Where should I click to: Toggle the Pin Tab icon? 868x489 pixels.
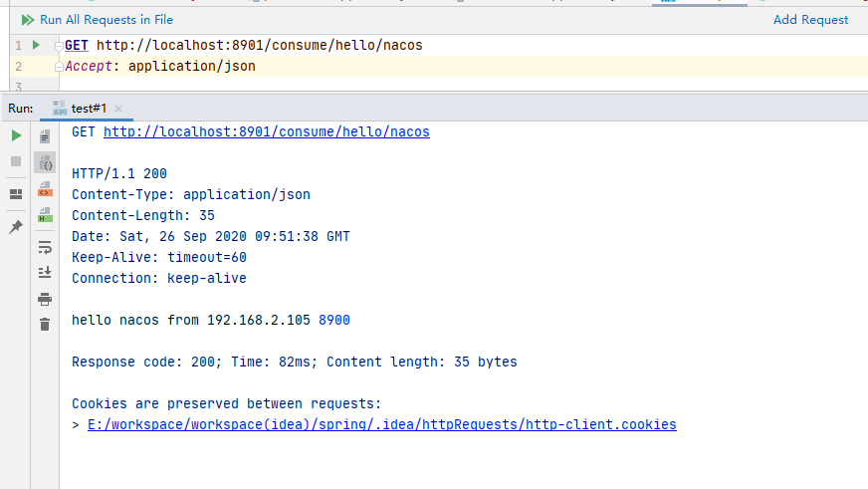[x=16, y=227]
